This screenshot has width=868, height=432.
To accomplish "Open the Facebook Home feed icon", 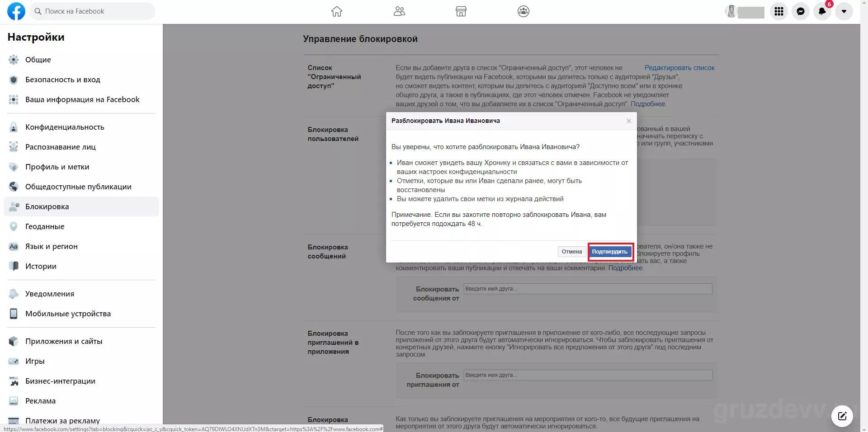I will pyautogui.click(x=337, y=11).
